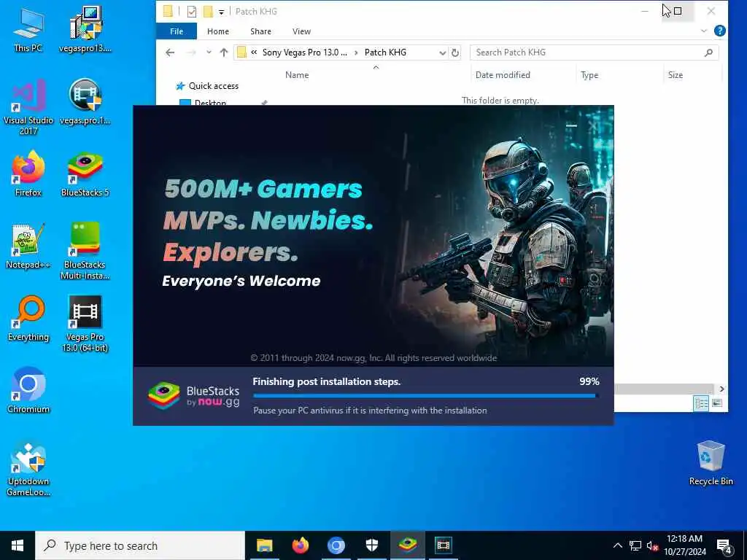The height and width of the screenshot is (560, 747).
Task: Open the Share ribbon tab
Action: pyautogui.click(x=260, y=31)
